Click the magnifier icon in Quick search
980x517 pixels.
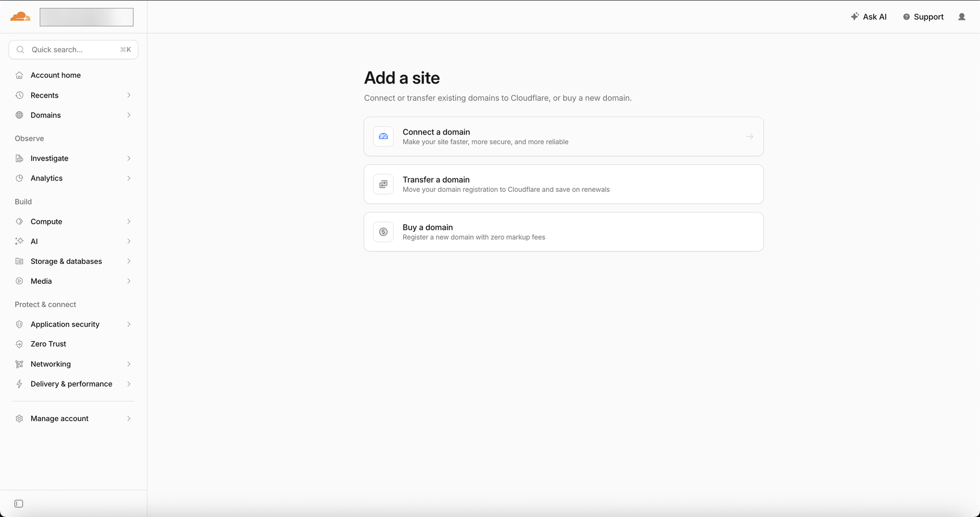coord(20,49)
